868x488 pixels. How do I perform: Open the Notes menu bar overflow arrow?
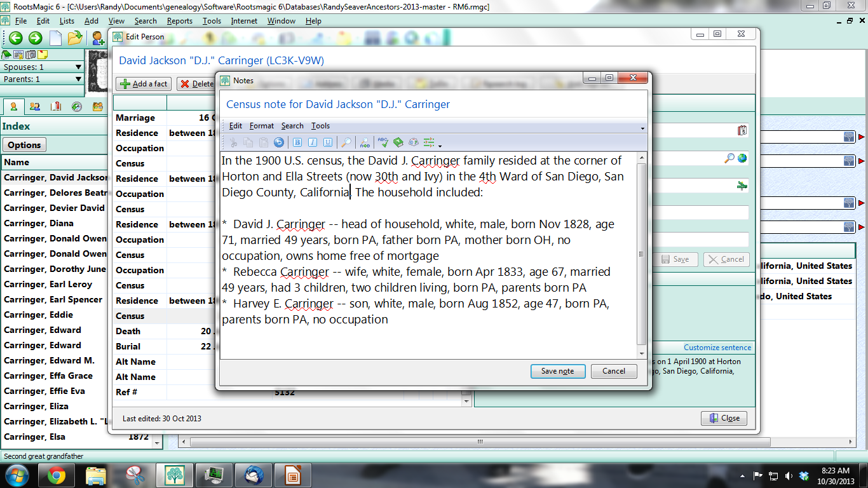coord(642,128)
